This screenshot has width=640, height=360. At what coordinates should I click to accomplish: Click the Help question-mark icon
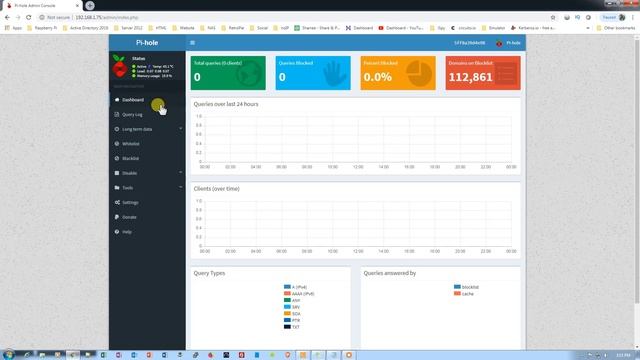coord(117,232)
